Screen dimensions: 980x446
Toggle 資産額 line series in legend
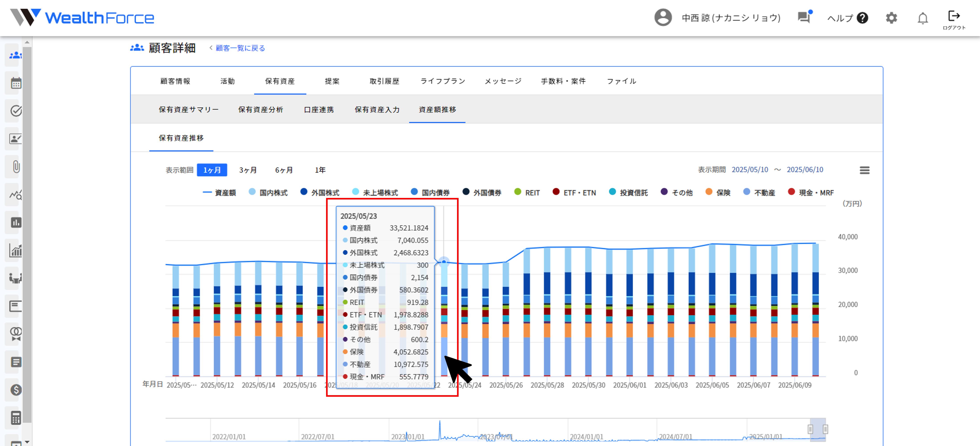[x=220, y=193]
